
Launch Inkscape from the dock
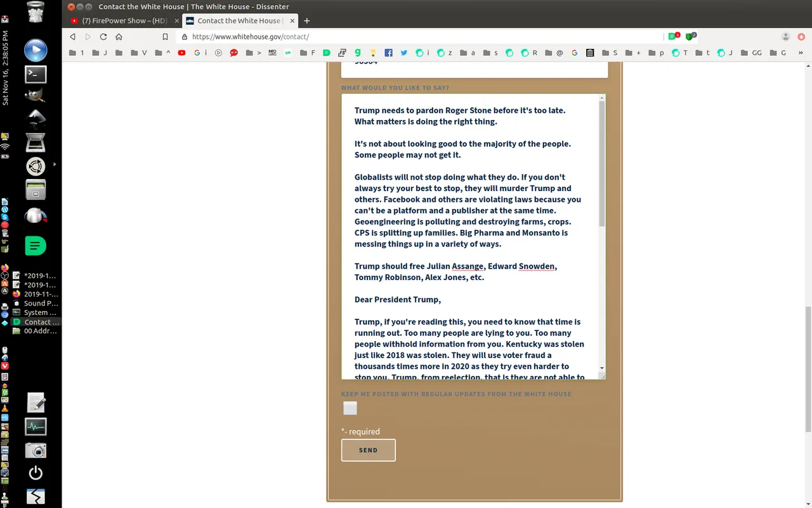(36, 118)
